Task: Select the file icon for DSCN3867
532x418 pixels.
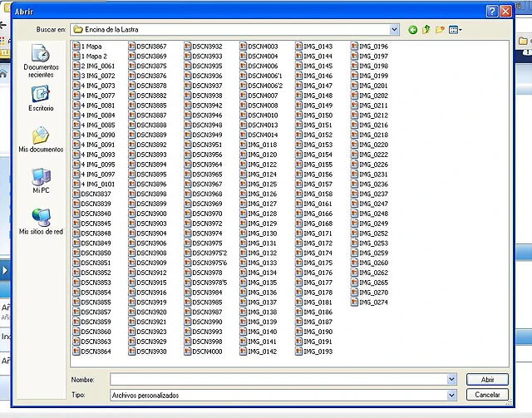Action: pos(132,47)
